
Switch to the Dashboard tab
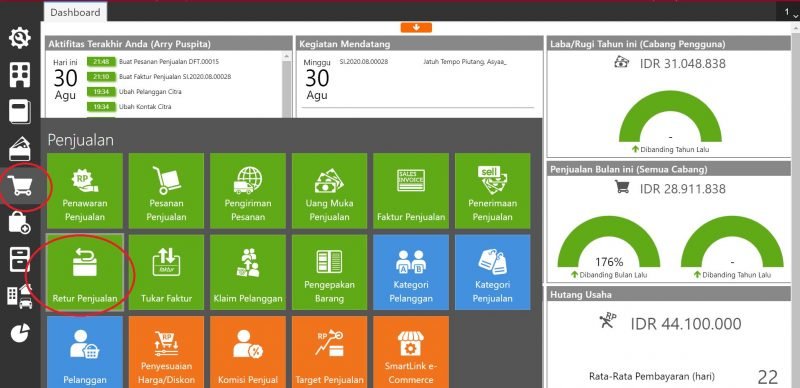(x=76, y=12)
